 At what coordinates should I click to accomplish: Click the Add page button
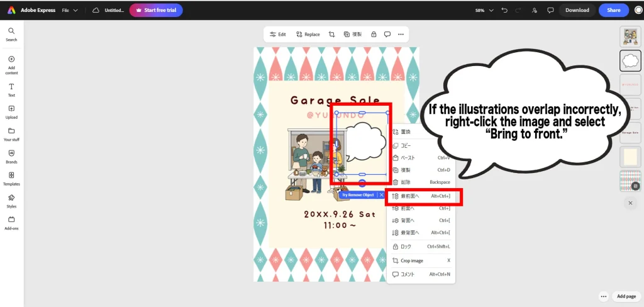tap(626, 296)
